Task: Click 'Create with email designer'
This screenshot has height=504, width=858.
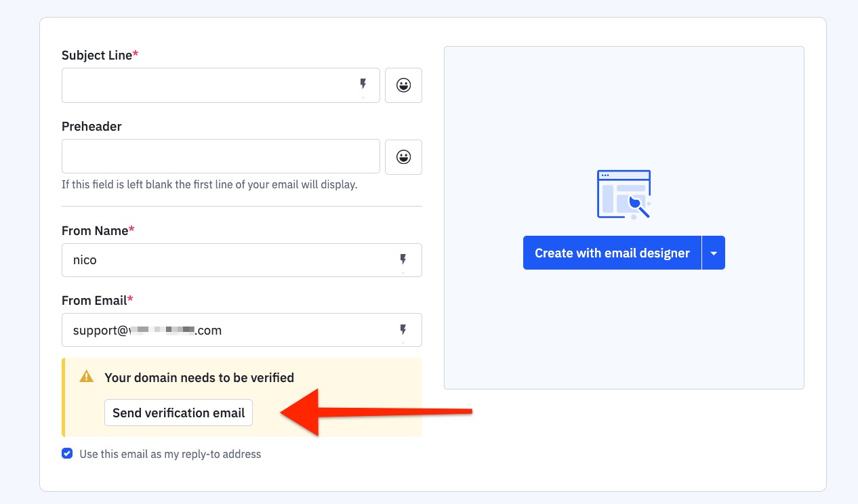Action: point(612,252)
